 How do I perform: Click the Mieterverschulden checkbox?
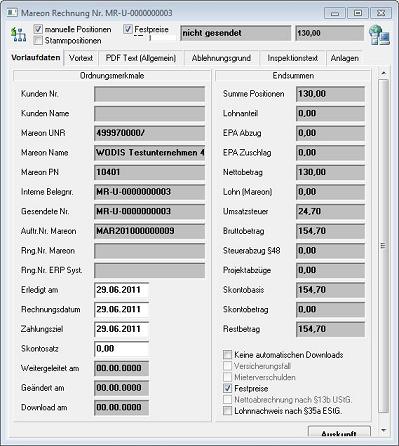pos(227,377)
